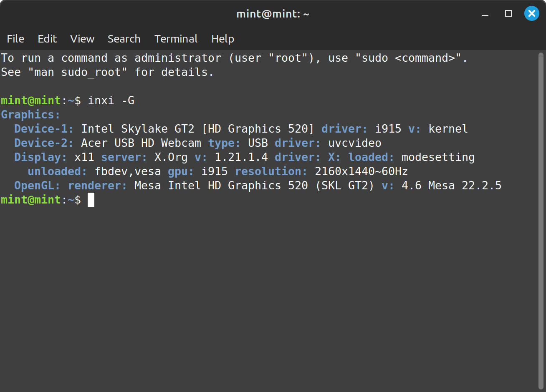Click the Device-2: label
The image size is (546, 392).
pos(44,143)
